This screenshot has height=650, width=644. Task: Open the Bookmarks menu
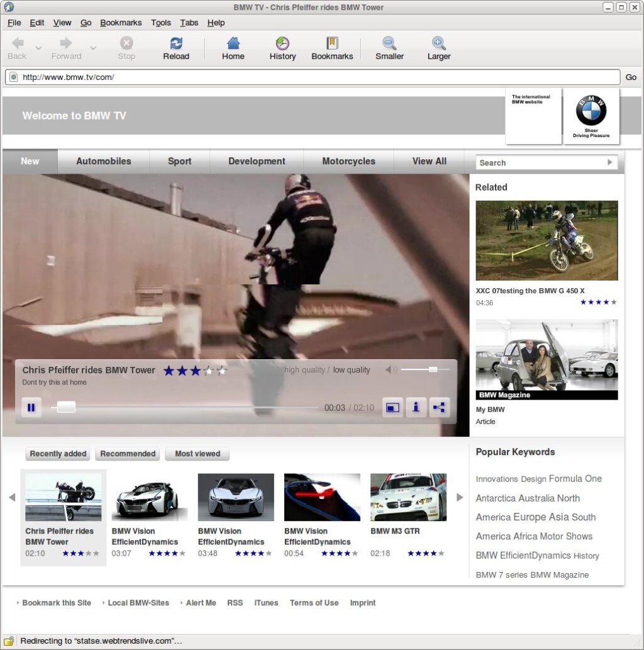pyautogui.click(x=120, y=23)
